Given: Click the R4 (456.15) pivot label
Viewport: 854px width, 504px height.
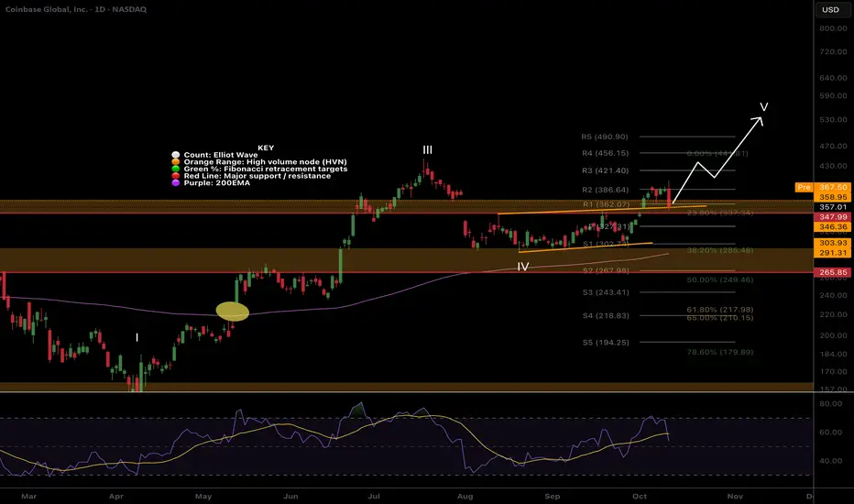Looking at the screenshot, I should (605, 153).
